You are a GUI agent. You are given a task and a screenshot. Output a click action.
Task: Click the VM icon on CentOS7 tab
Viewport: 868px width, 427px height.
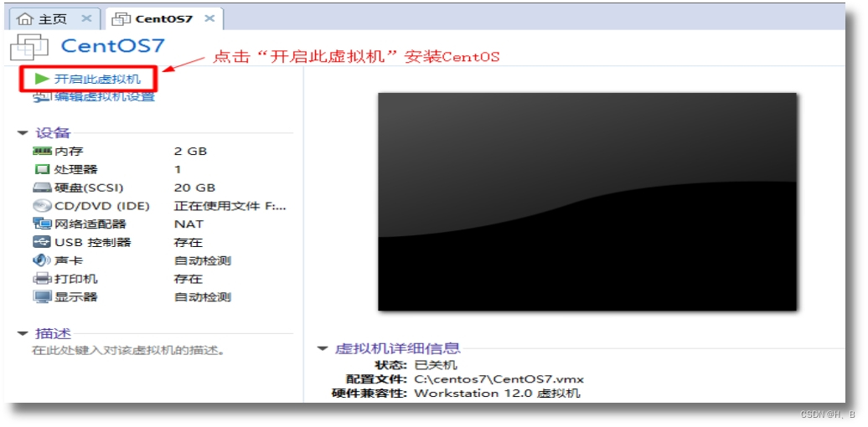click(x=121, y=18)
